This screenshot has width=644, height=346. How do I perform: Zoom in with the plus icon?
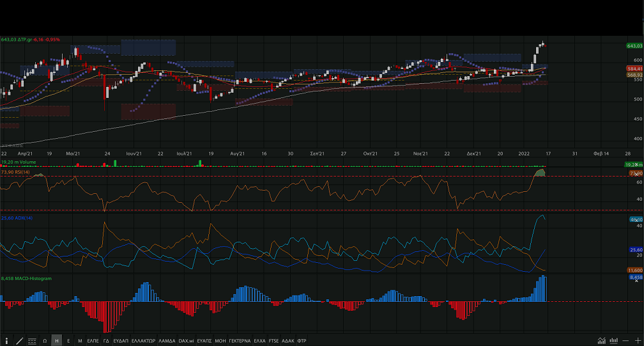636,340
